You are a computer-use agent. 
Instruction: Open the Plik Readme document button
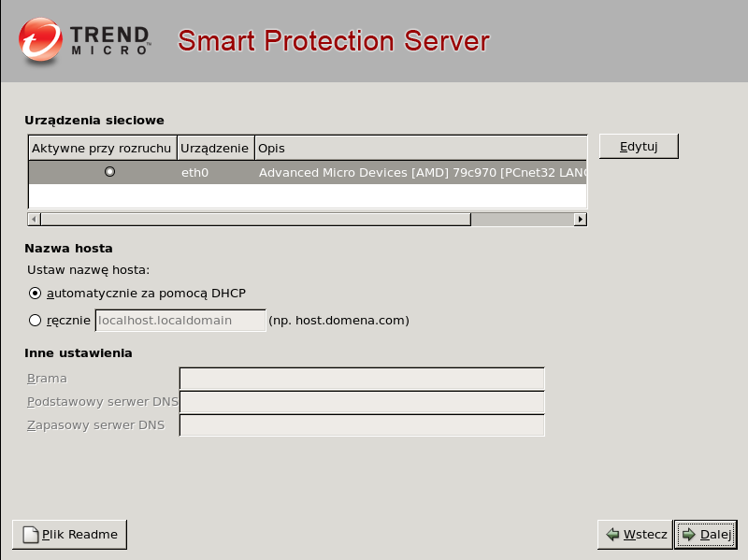coord(69,534)
